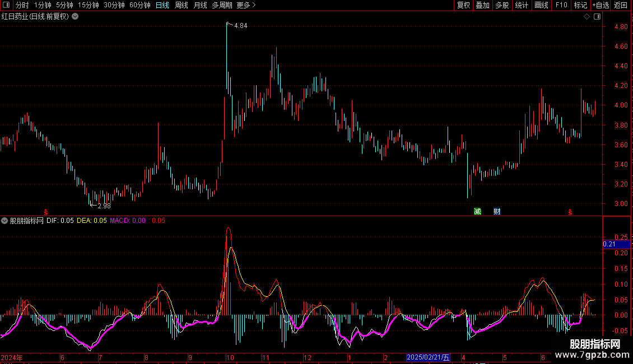Switch to 周线 weekly chart
This screenshot has width=633, height=364.
181,5
